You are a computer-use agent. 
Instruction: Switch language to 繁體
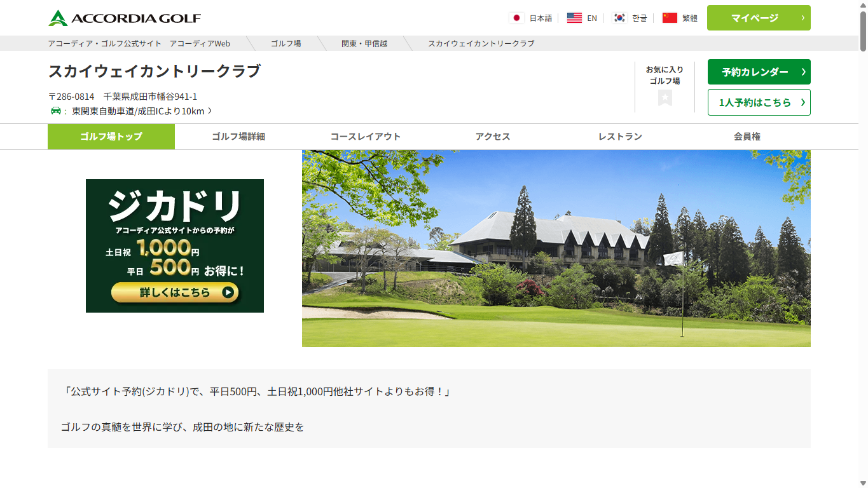690,18
